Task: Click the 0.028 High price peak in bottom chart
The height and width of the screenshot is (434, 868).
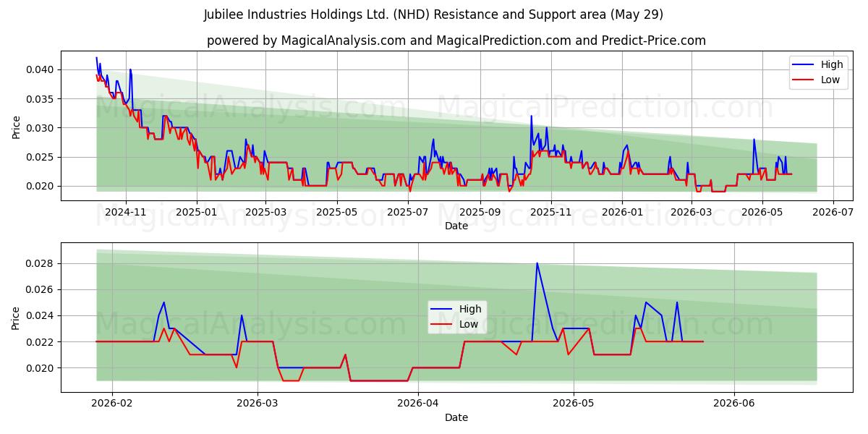Action: tap(537, 263)
